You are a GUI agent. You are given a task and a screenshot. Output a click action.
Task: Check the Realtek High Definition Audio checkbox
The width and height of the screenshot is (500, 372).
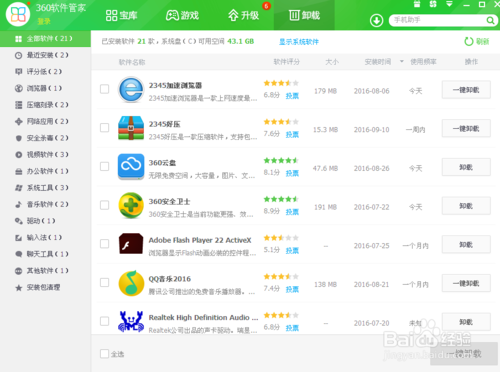[104, 321]
